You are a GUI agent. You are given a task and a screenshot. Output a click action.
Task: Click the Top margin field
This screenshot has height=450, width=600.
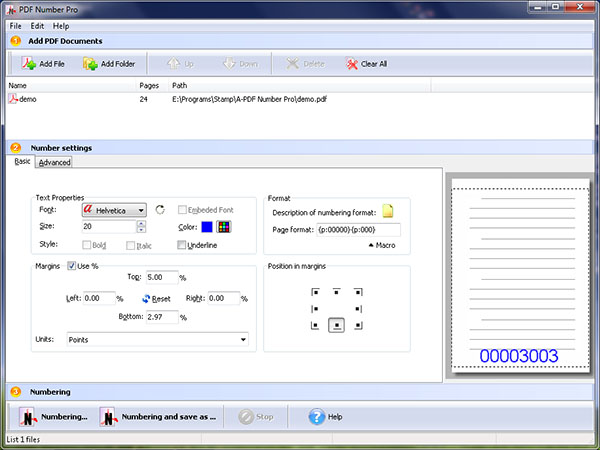(x=162, y=277)
